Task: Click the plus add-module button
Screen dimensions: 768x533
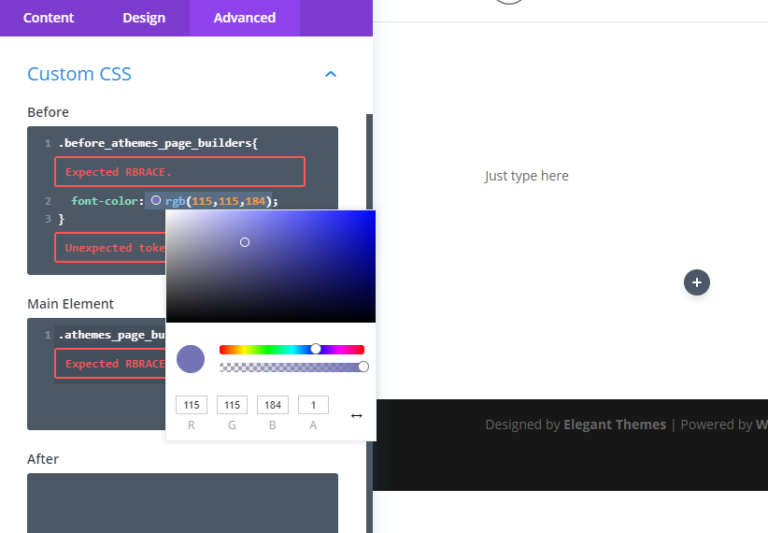Action: (x=696, y=283)
